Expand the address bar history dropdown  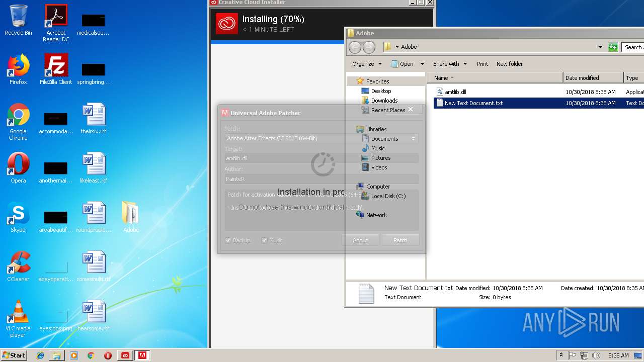(600, 47)
